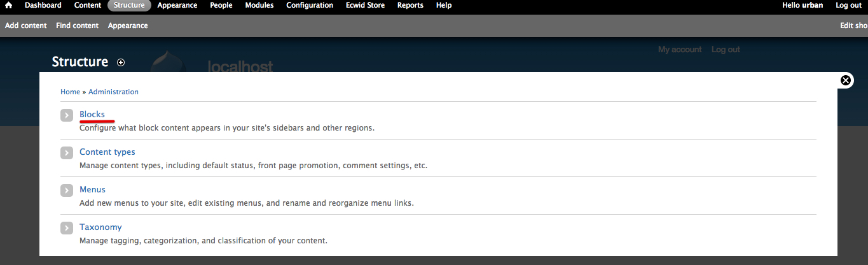Click the Home breadcrumb link
868x265 pixels.
tap(70, 92)
